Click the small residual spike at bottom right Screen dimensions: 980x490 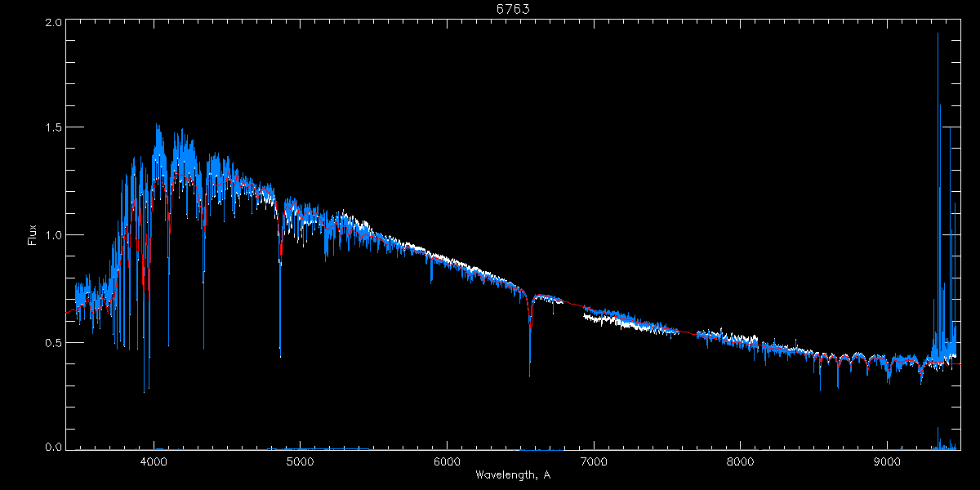point(938,431)
